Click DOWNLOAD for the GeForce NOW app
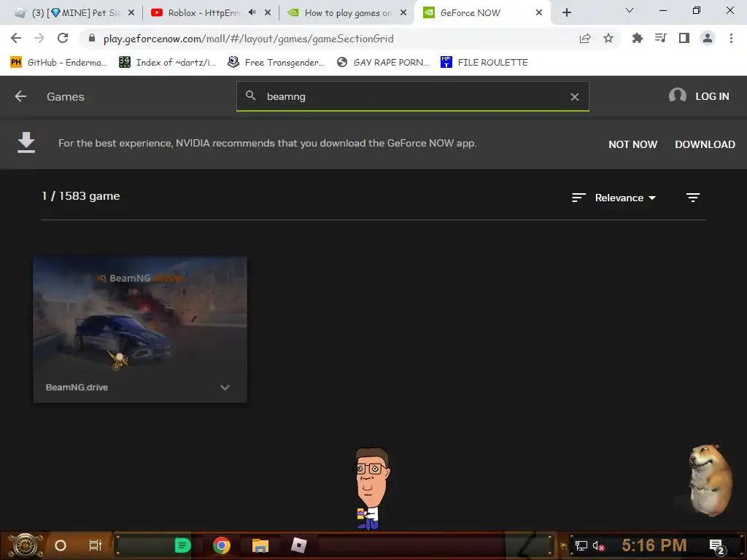Image resolution: width=747 pixels, height=560 pixels. click(x=705, y=144)
